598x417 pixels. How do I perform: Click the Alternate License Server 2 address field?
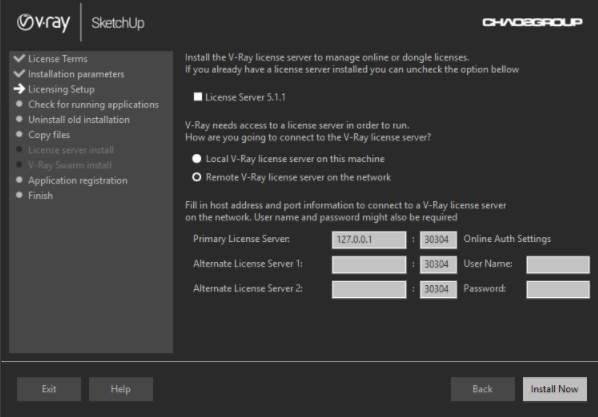coord(369,289)
